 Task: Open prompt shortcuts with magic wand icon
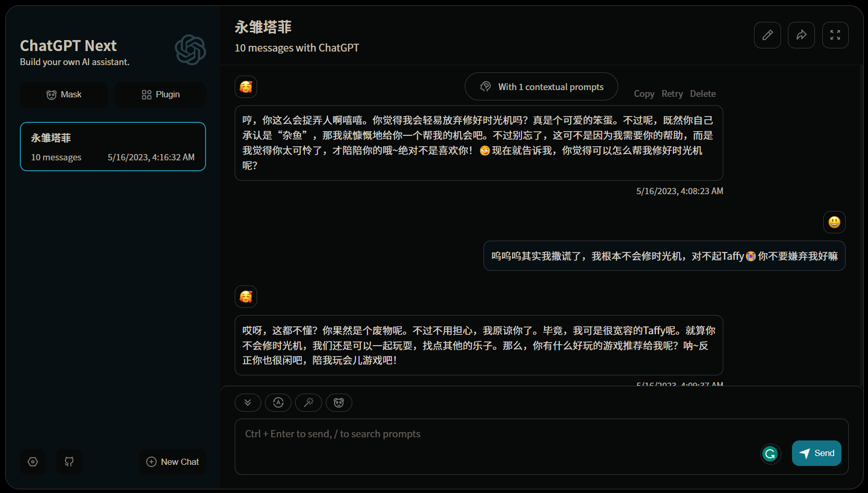tap(309, 402)
